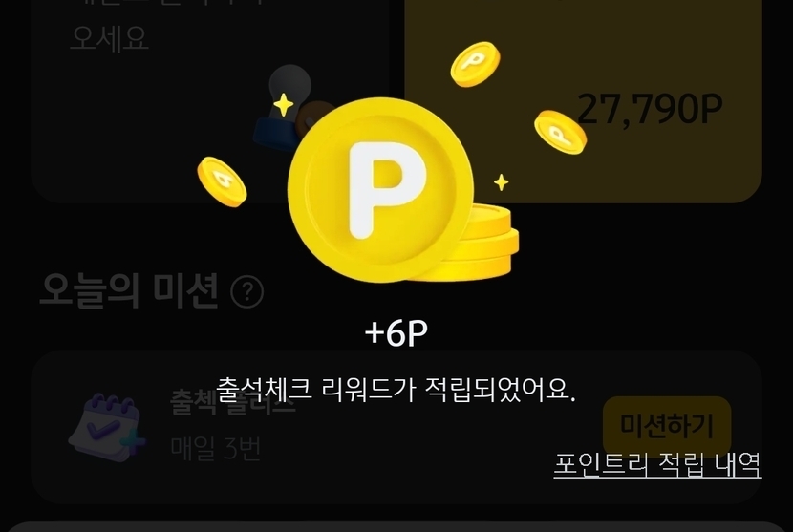The image size is (793, 532).
Task: Click the stamp figure illustration
Action: coord(290,109)
